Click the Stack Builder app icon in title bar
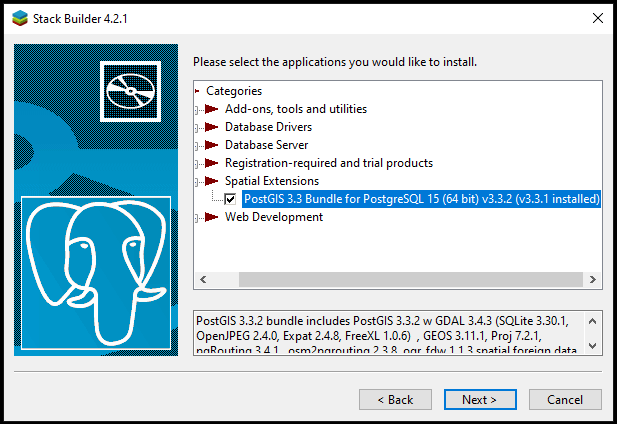Image resolution: width=617 pixels, height=424 pixels. click(20, 18)
